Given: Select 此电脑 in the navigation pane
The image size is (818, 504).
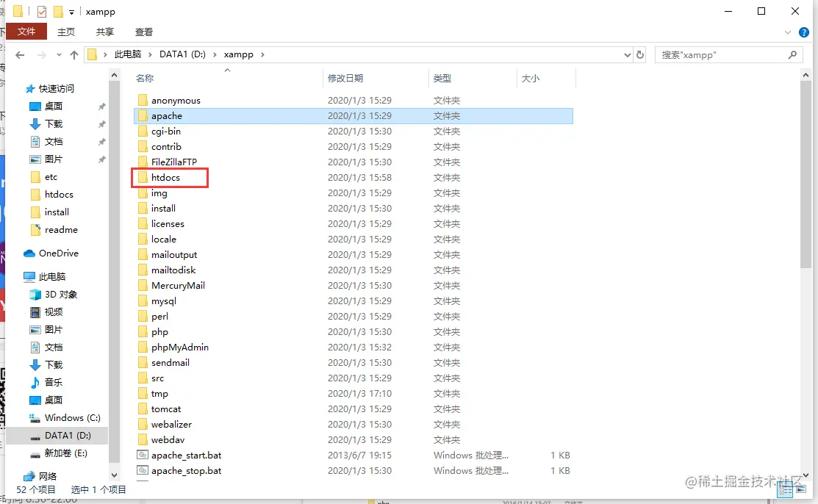Looking at the screenshot, I should [x=51, y=276].
